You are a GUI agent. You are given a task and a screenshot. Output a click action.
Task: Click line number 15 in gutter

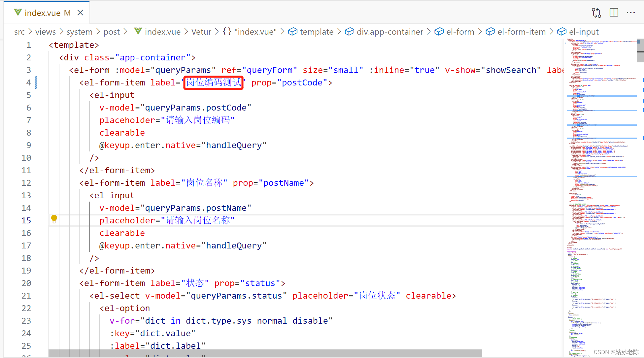coord(26,220)
